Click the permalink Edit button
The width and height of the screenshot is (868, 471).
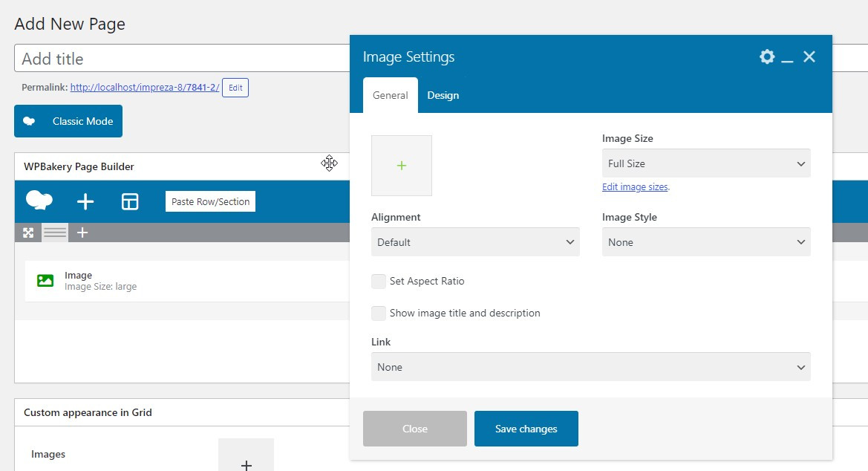pos(235,88)
